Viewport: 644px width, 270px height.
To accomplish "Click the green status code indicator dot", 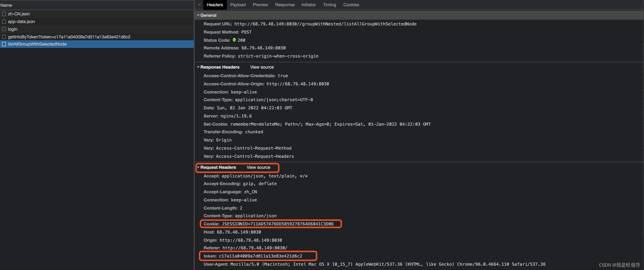I will pyautogui.click(x=234, y=40).
